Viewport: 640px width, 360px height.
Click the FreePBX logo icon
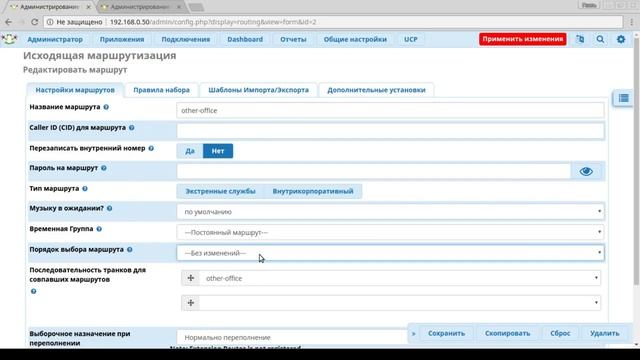[x=9, y=39]
